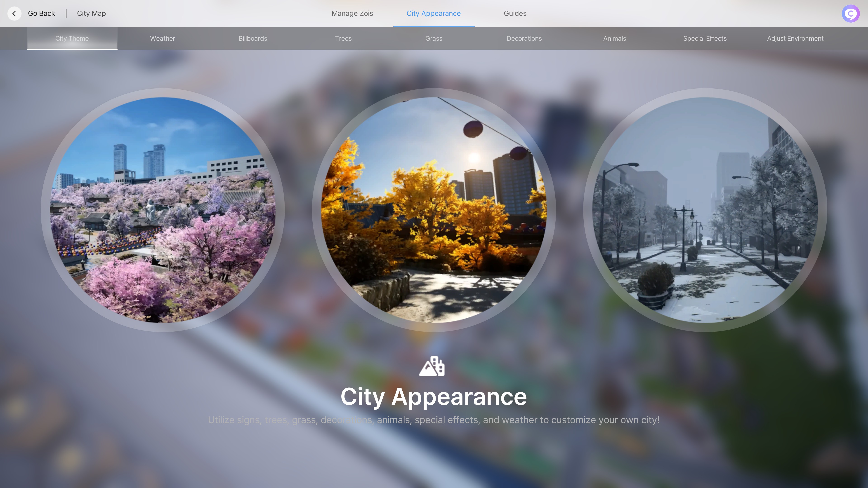Choose the cherry blossom spring city theme
868x488 pixels.
[x=163, y=210]
